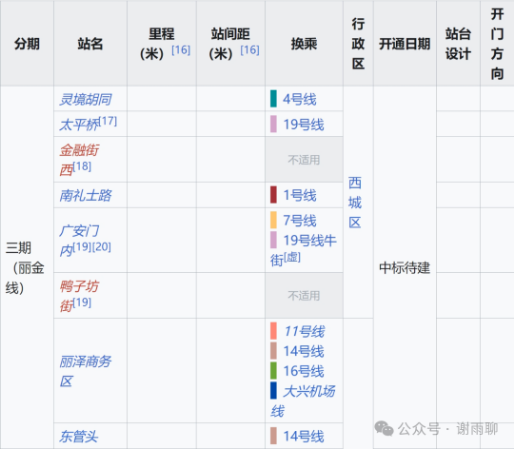Click the 19号线牛街 transfer link

[303, 250]
